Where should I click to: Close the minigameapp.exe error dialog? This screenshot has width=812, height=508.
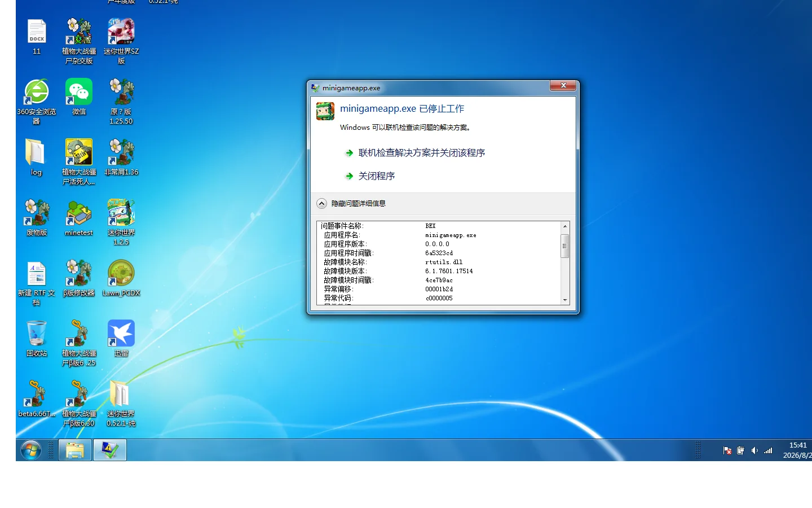click(x=563, y=85)
